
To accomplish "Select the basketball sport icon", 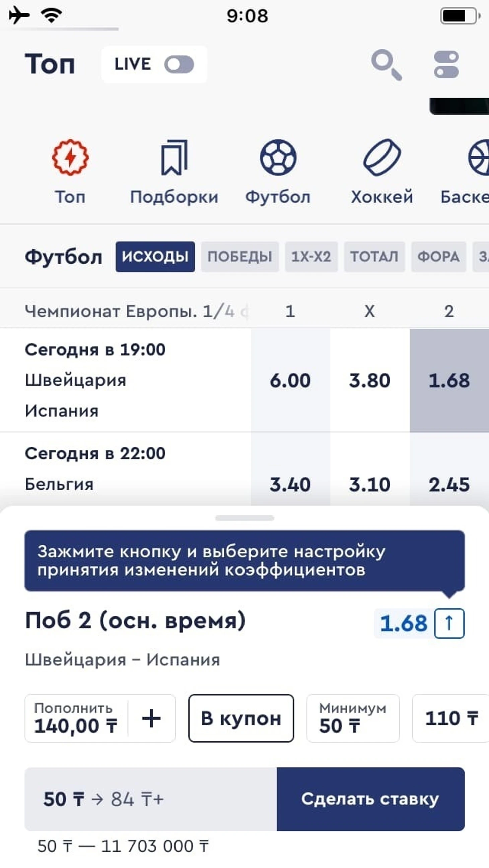I will pos(479,157).
